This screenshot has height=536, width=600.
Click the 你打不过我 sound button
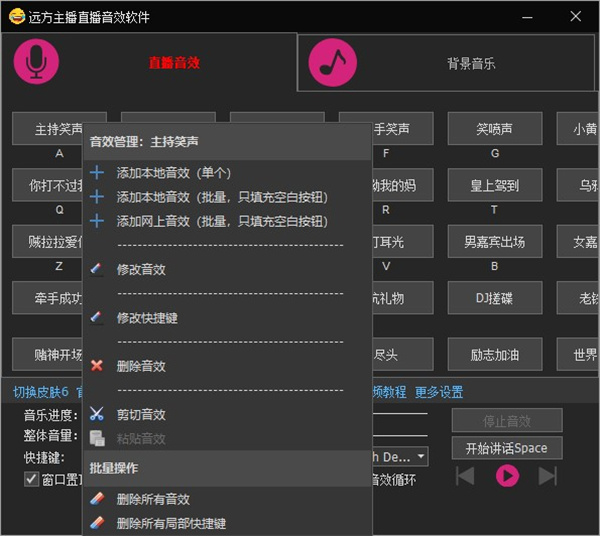tap(47, 185)
